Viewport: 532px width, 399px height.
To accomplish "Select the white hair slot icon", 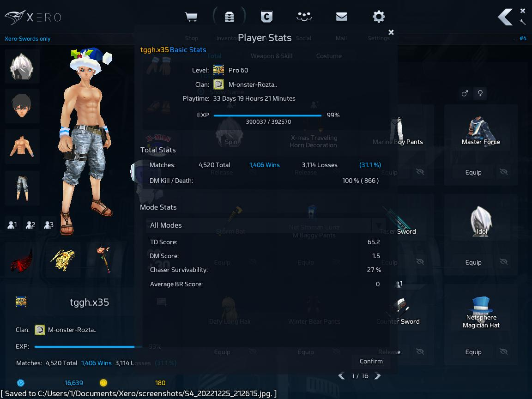I will 22,66.
